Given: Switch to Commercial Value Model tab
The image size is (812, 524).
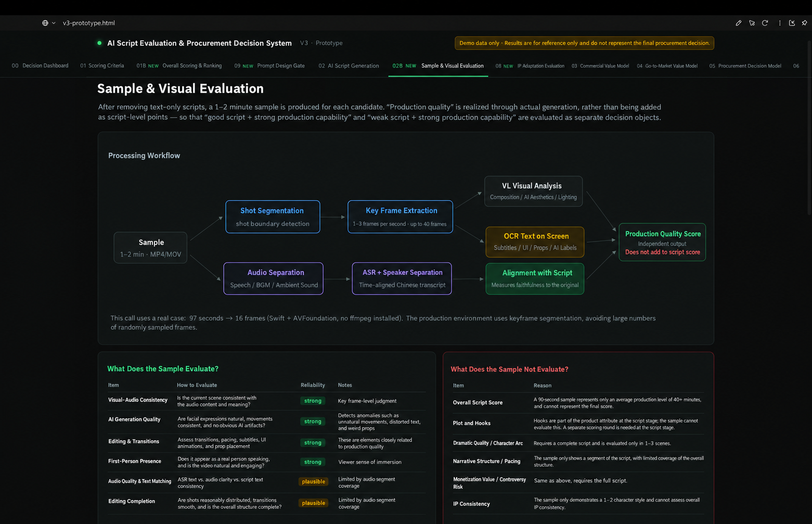Looking at the screenshot, I should (x=600, y=66).
